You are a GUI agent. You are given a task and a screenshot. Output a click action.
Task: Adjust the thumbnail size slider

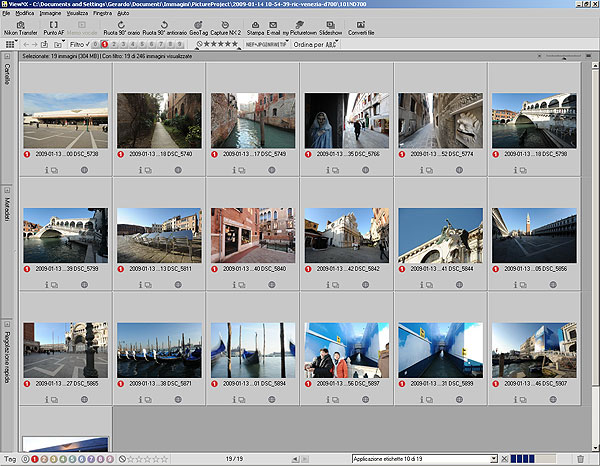coord(564,57)
